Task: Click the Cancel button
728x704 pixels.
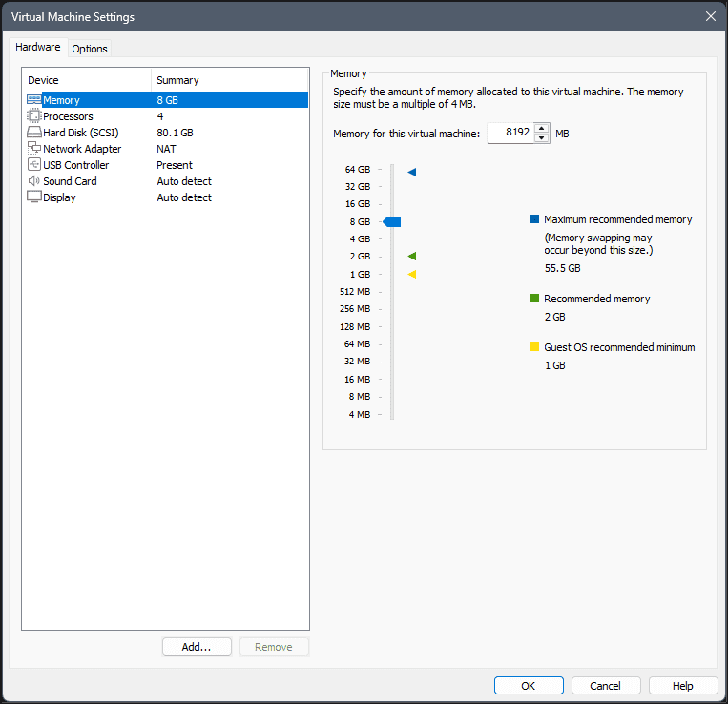Action: 606,686
